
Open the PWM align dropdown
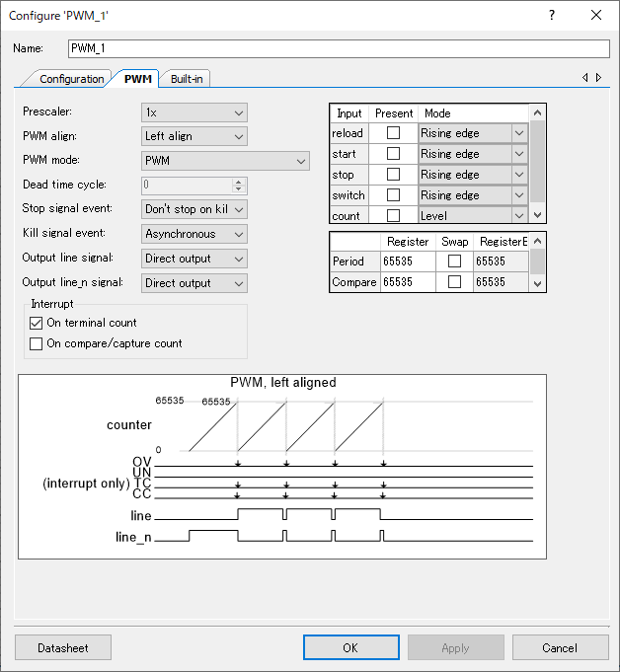pos(194,136)
